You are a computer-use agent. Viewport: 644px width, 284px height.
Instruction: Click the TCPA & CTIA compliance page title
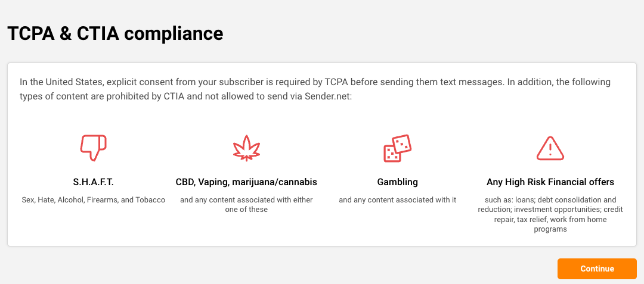(x=115, y=33)
